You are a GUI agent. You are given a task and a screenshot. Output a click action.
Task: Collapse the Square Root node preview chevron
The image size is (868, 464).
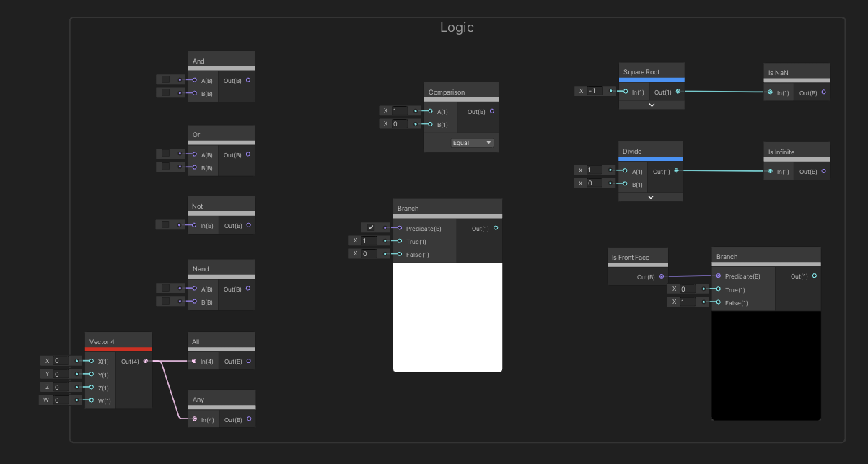(x=651, y=105)
